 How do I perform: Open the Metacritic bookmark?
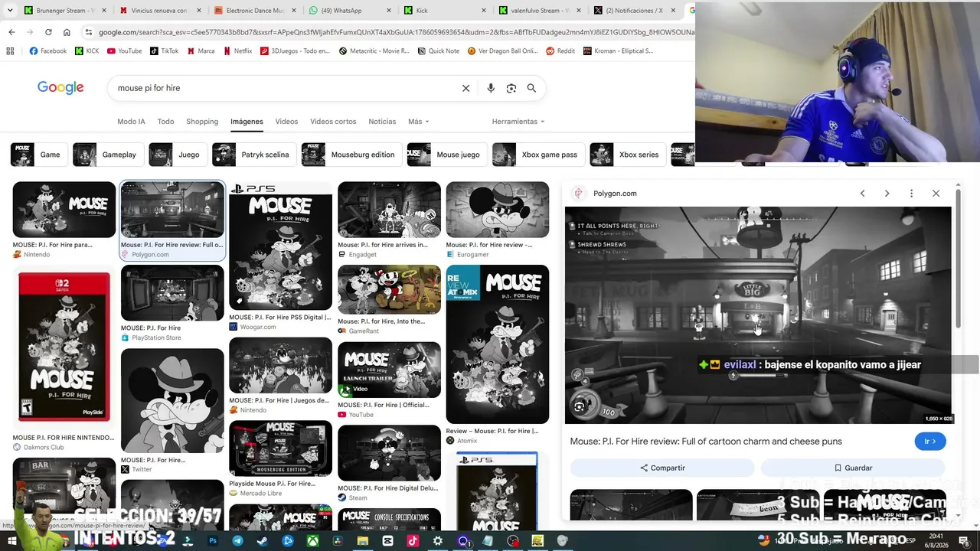(374, 51)
